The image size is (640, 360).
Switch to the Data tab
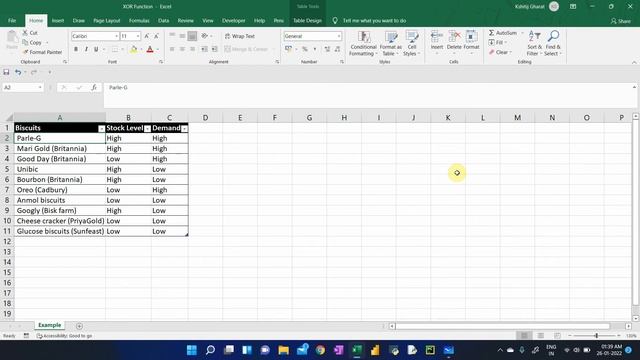pyautogui.click(x=163, y=20)
